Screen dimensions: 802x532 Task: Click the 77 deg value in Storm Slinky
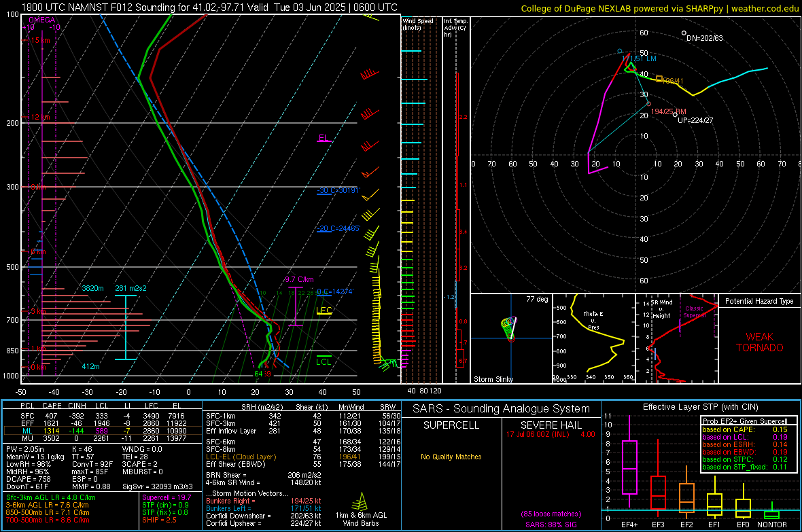tap(537, 299)
